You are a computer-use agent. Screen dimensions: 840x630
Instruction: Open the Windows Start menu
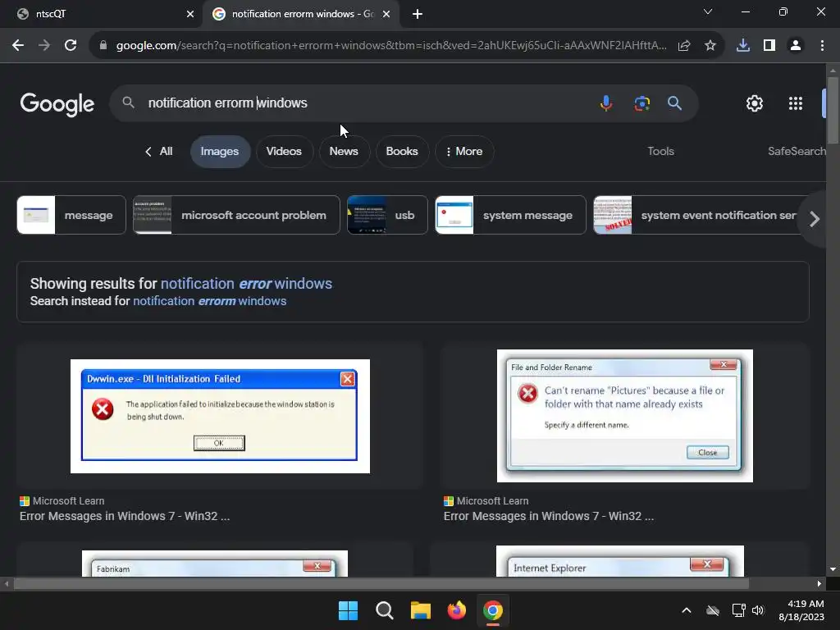(x=348, y=610)
